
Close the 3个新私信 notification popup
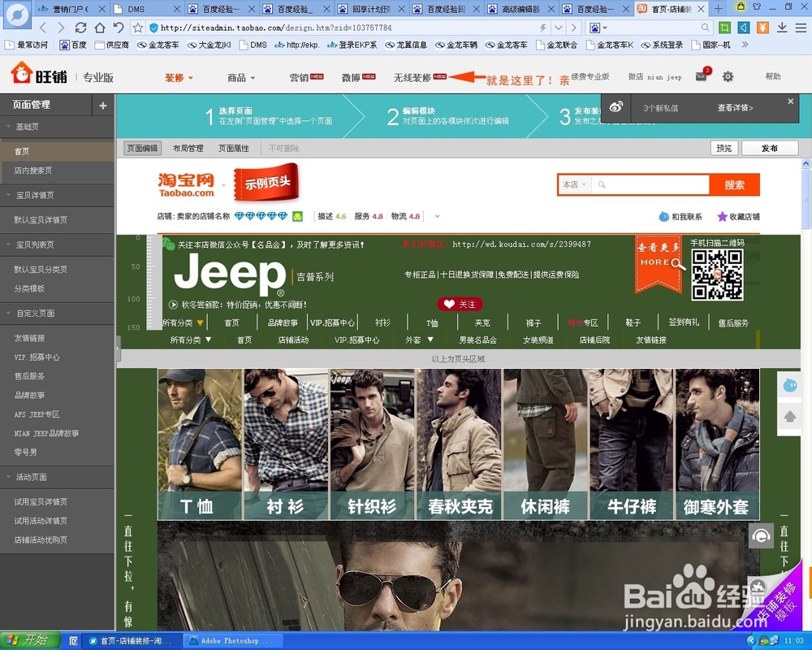pyautogui.click(x=790, y=101)
